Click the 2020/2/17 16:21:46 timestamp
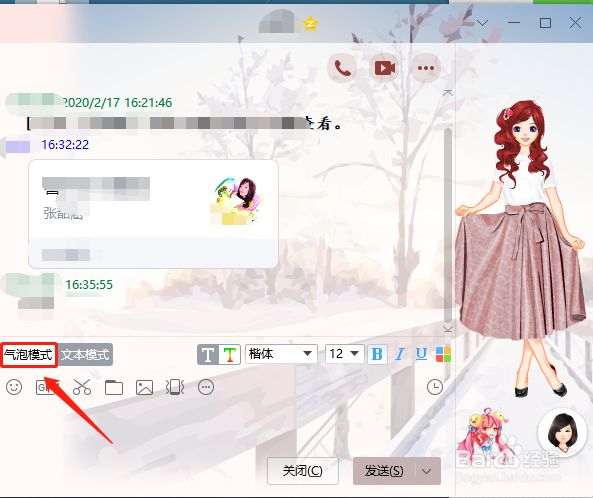Image resolution: width=593 pixels, height=498 pixels. point(117,102)
